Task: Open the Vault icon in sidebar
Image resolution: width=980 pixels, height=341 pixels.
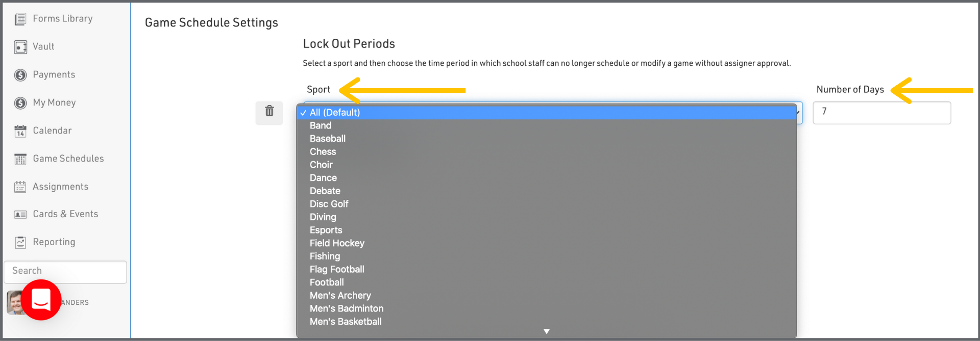Action: pos(20,47)
